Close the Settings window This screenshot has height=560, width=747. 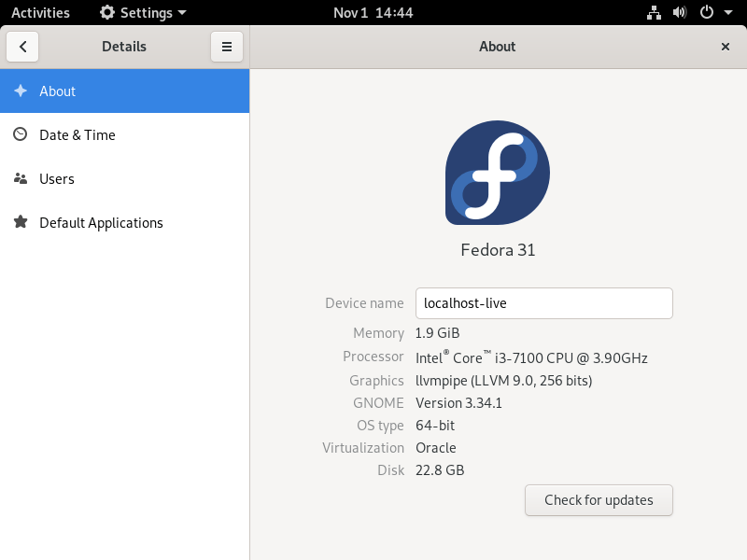[x=726, y=47]
